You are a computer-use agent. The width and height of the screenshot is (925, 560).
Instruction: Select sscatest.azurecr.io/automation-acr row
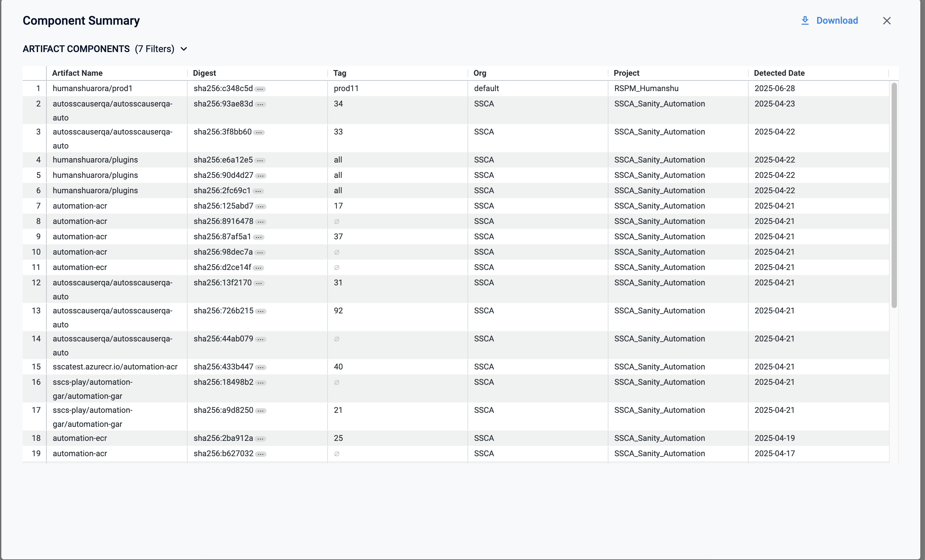[115, 367]
